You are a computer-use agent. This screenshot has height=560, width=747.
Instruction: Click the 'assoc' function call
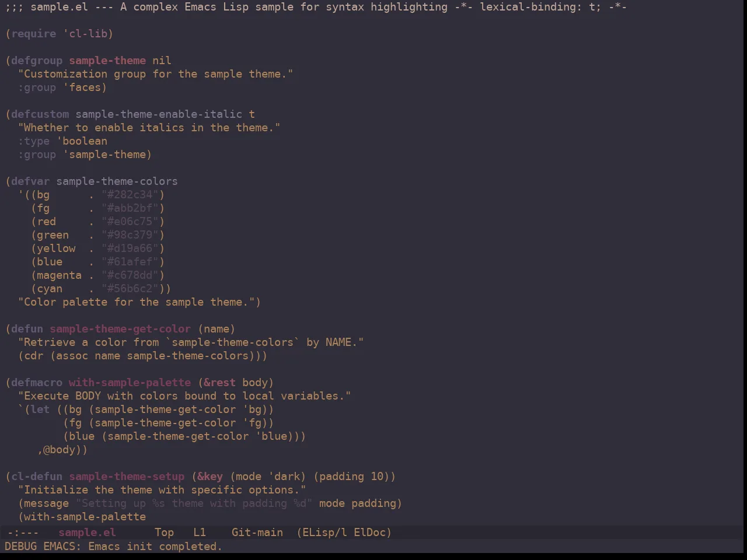pos(72,356)
